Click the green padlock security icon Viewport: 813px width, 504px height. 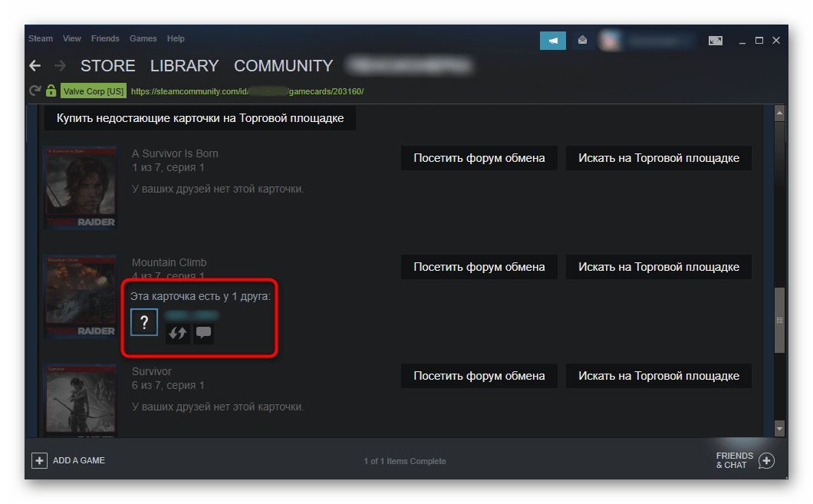coord(51,91)
